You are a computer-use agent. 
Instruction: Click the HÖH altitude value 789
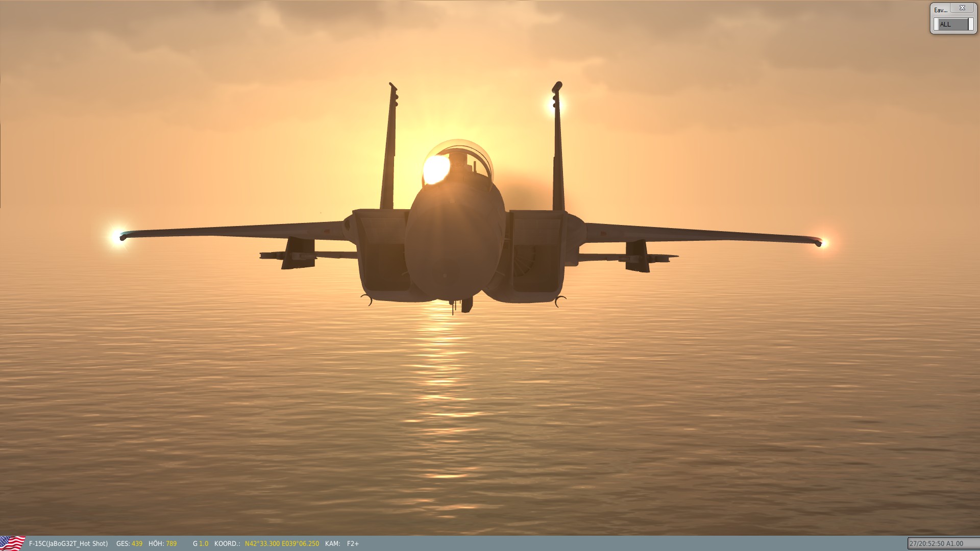(171, 544)
